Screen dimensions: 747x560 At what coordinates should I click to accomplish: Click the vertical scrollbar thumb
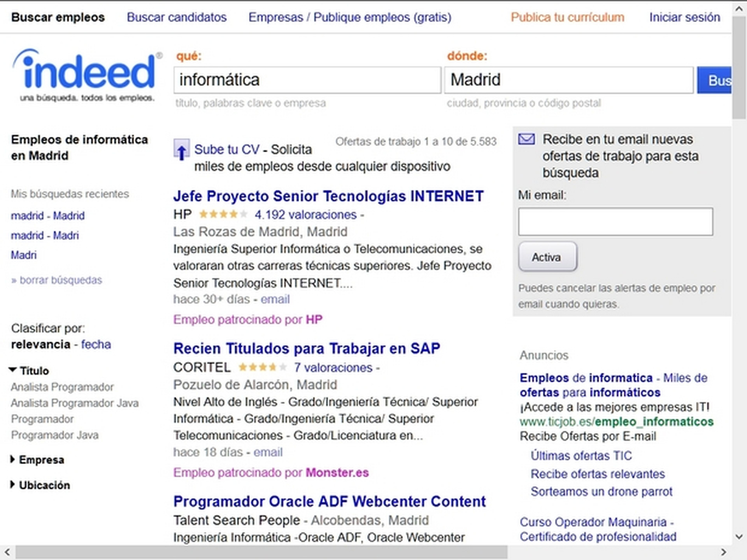point(739,67)
